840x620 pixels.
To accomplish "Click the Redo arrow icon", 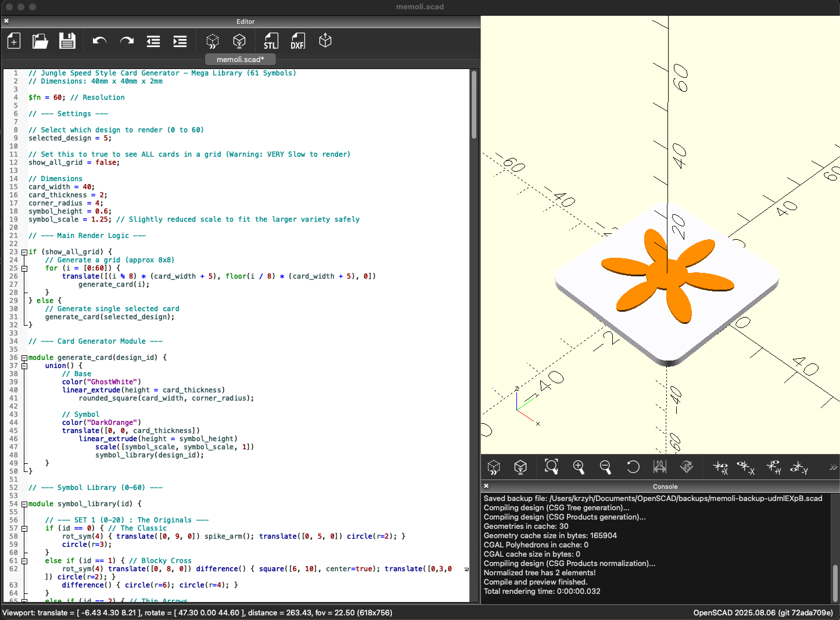I will pos(127,41).
